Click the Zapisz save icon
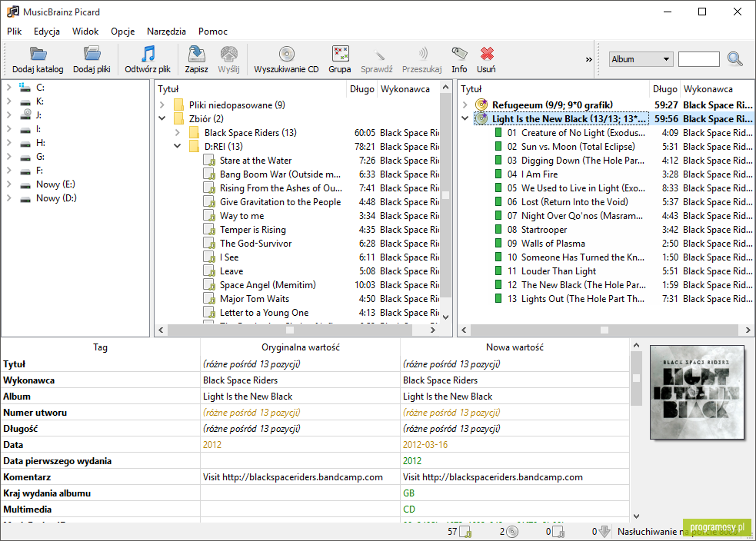Screen dimensions: 756x541 point(196,54)
